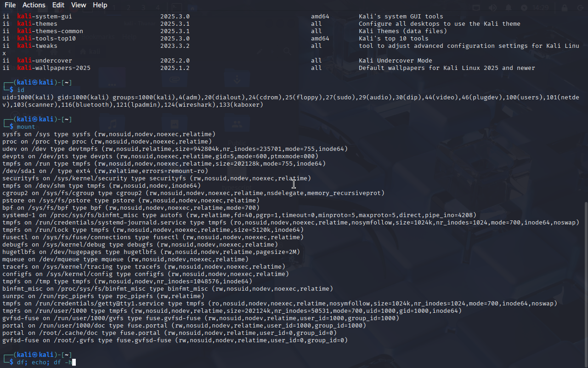This screenshot has width=588, height=368.
Task: Click 'portal on /root/.cache/doc' line
Action: coord(170,333)
